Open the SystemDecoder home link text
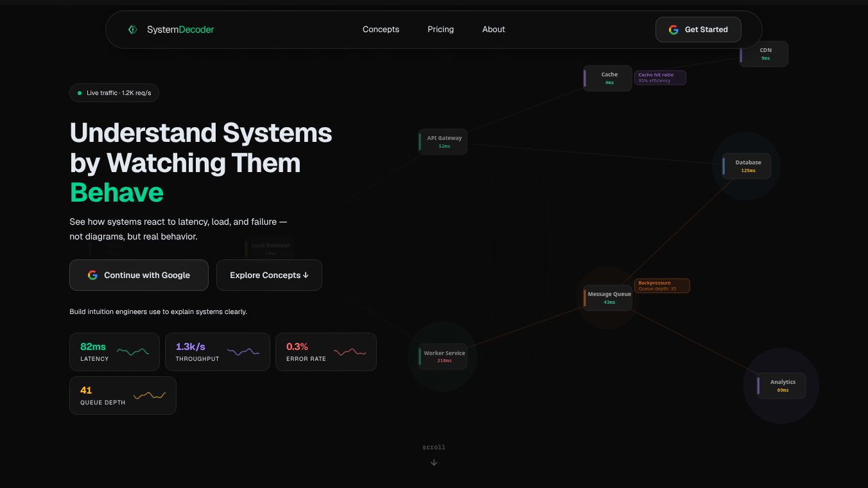This screenshot has height=488, width=868. click(180, 30)
